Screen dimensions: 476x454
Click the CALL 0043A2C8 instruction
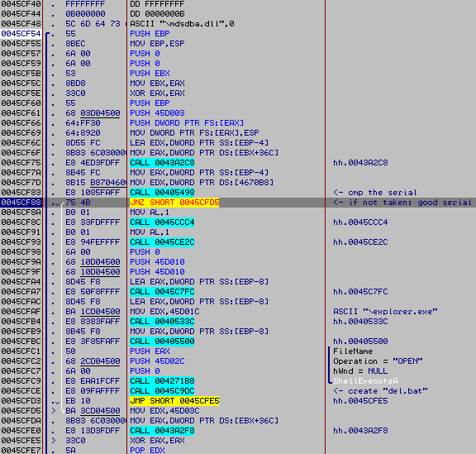point(162,163)
